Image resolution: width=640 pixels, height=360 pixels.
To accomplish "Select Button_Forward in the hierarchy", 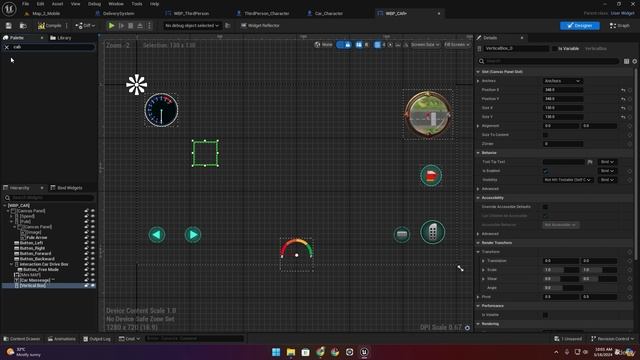I will click(35, 253).
